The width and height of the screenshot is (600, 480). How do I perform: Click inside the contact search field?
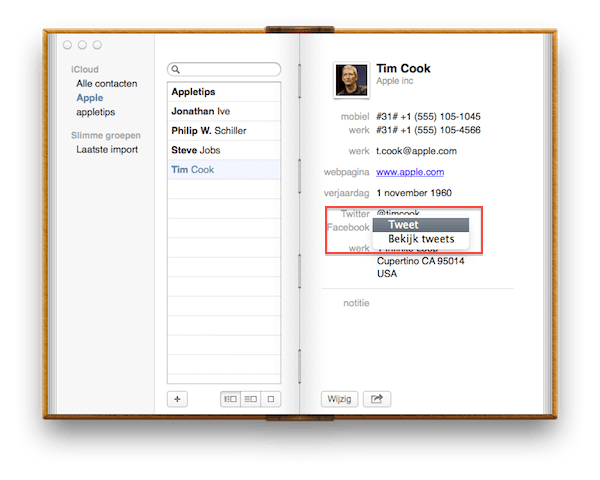point(224,69)
